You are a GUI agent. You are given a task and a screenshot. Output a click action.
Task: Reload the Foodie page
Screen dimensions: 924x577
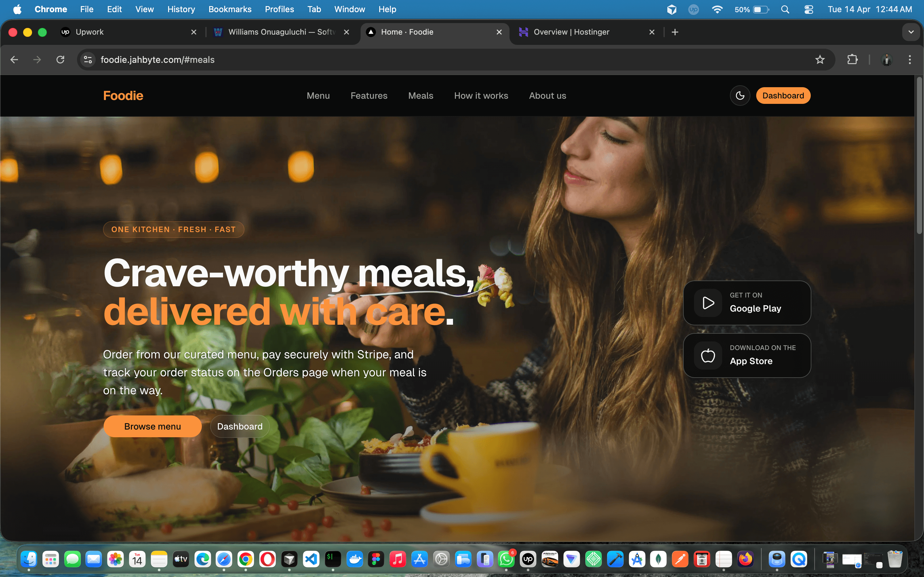[x=60, y=60]
